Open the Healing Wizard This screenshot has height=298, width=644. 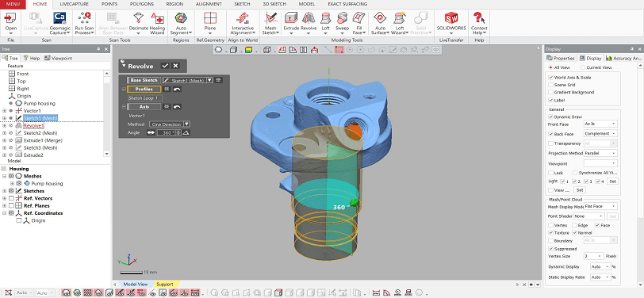[x=157, y=22]
